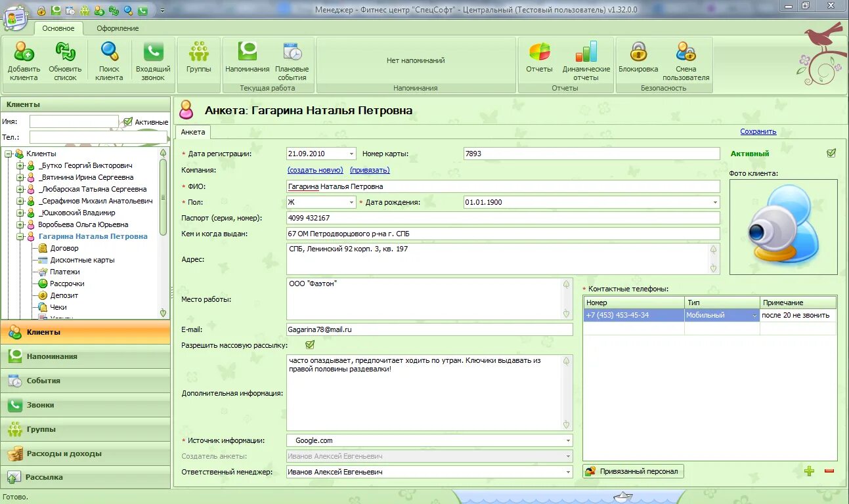Open Напоминания in the ribbon's Текущая работа group
This screenshot has width=849, height=504.
pos(248,57)
